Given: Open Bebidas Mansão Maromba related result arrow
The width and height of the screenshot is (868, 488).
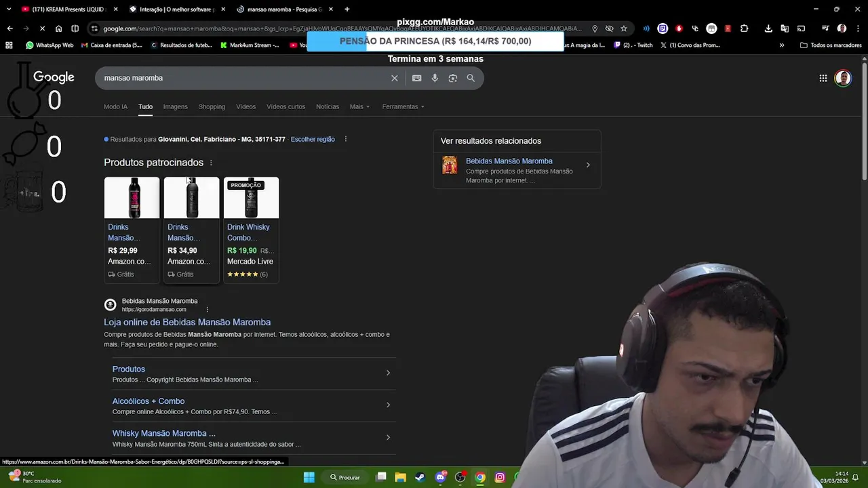Looking at the screenshot, I should tap(588, 165).
